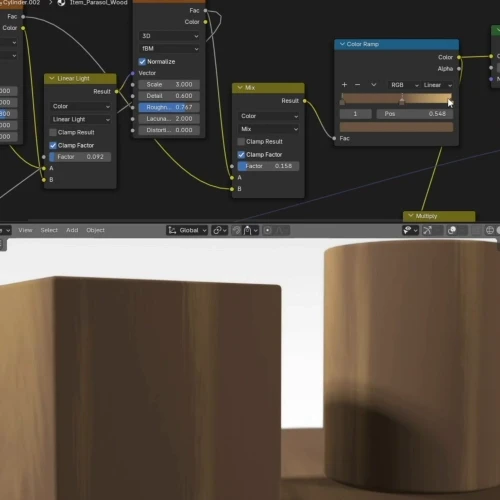Enable Clamp Result in Mix node
500x500 pixels.
(241, 142)
